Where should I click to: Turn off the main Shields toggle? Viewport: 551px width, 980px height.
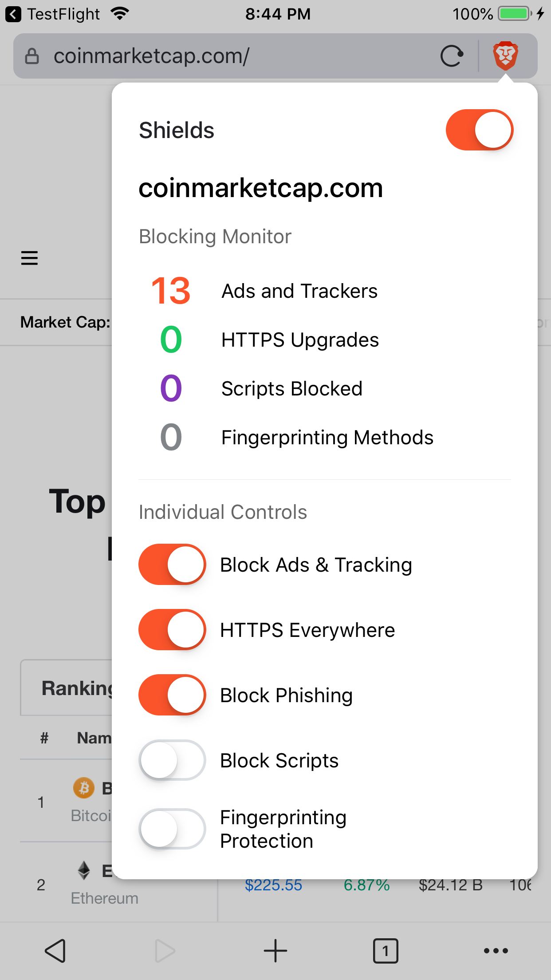(x=480, y=130)
